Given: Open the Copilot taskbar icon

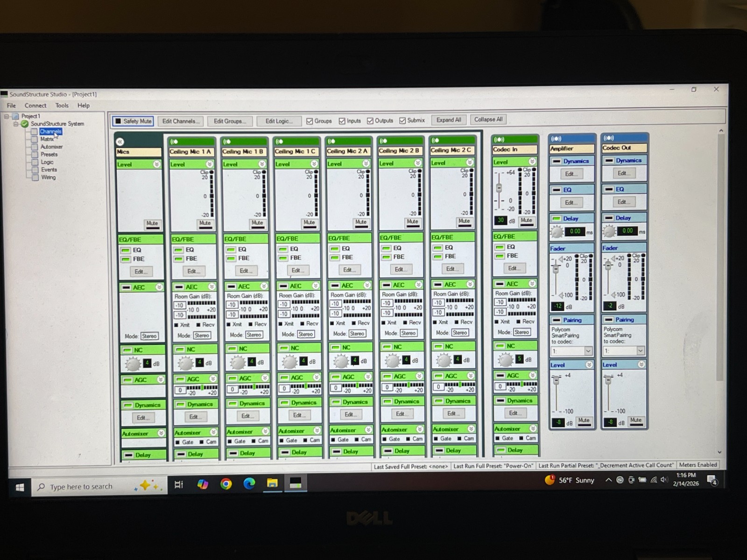Looking at the screenshot, I should point(203,484).
